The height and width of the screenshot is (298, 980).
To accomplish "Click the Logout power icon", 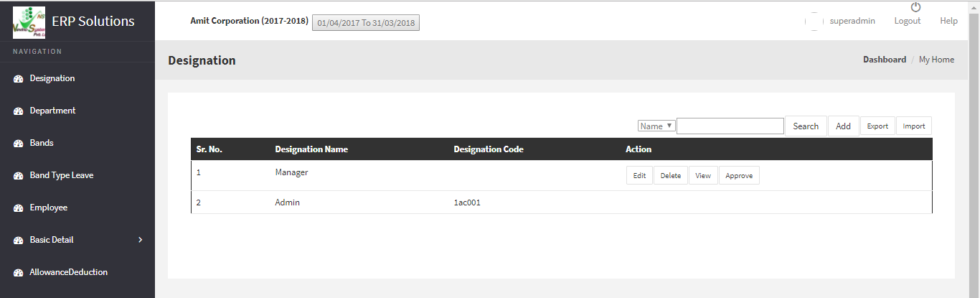I will pyautogui.click(x=915, y=8).
